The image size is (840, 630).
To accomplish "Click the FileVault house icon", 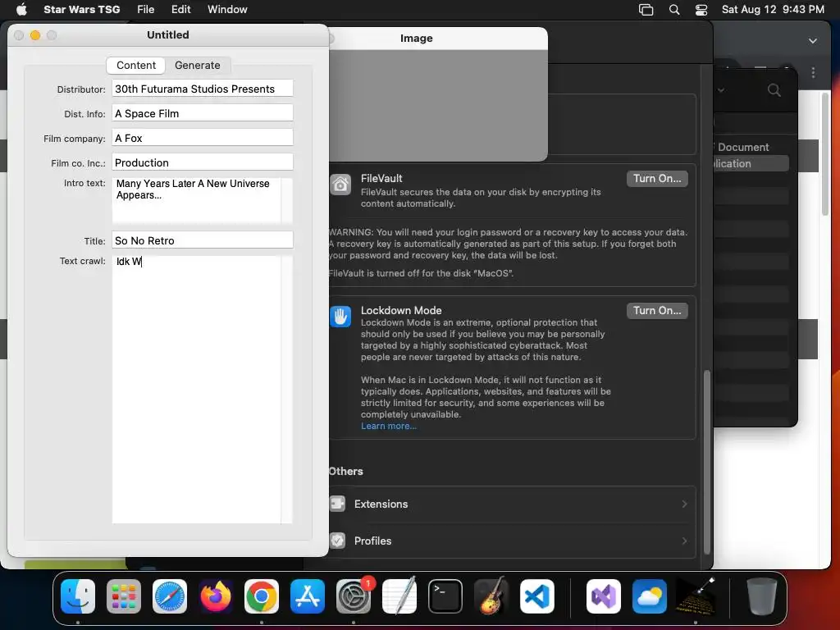I will click(x=340, y=185).
